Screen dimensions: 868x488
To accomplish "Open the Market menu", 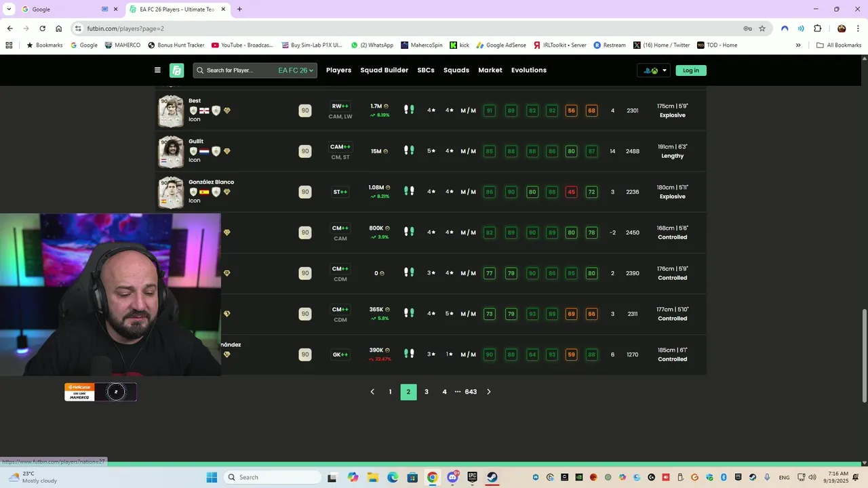I will point(490,70).
